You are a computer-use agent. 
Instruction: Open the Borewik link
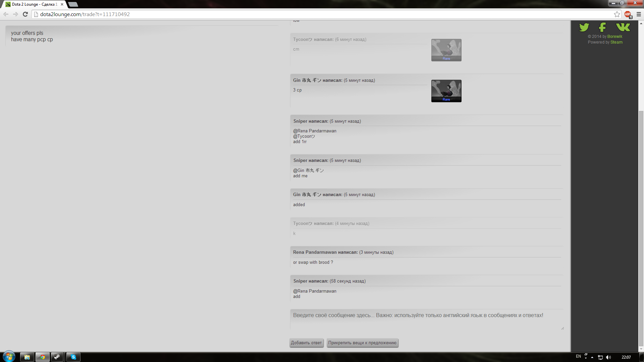(614, 37)
